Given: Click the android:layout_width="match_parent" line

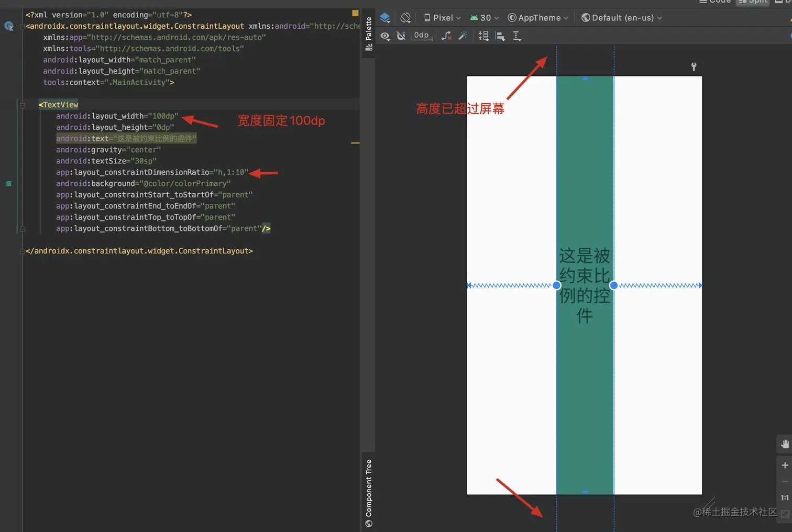Looking at the screenshot, I should click(x=119, y=60).
